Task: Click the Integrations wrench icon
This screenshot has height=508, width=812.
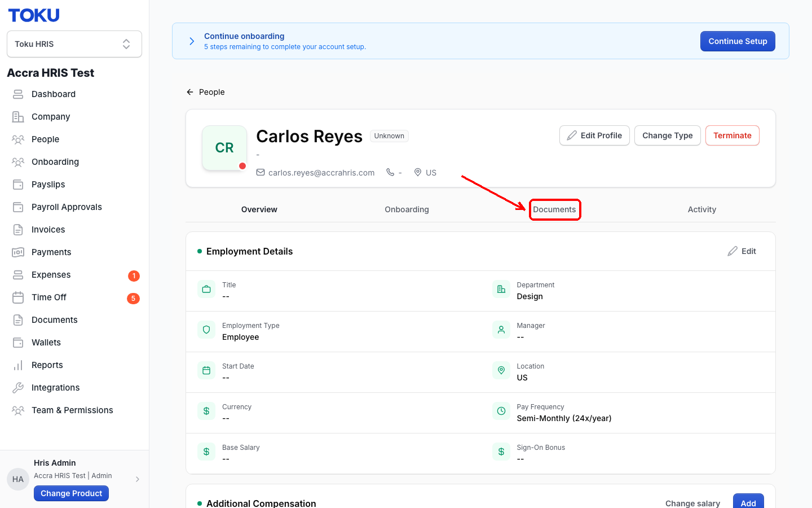Action: point(18,388)
